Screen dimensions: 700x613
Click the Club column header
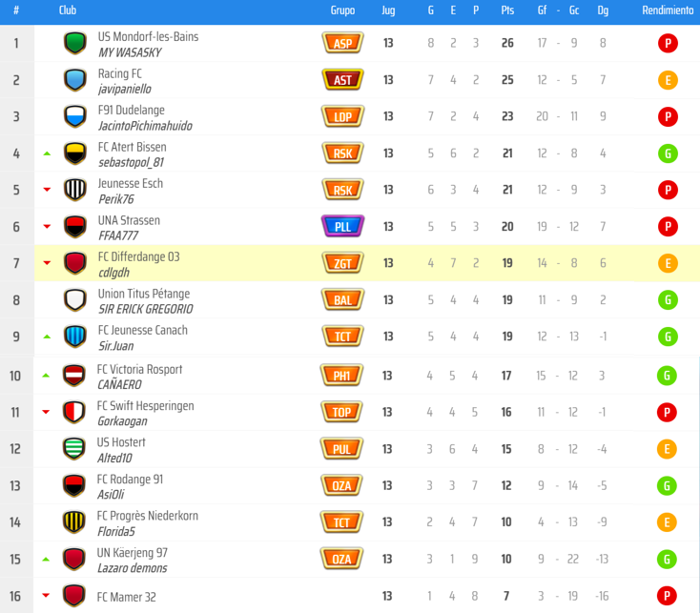[68, 10]
